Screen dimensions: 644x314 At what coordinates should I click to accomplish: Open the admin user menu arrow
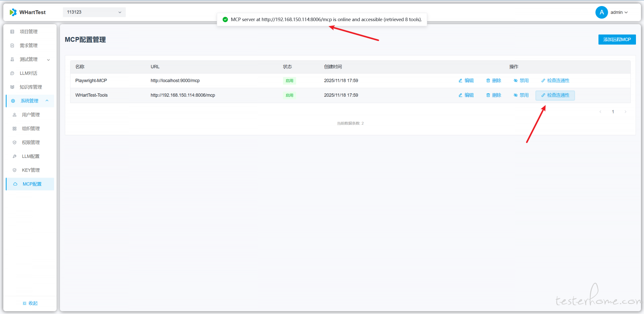pos(626,12)
